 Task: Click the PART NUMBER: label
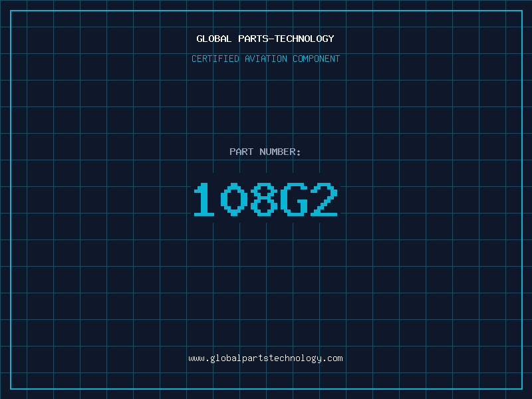pyautogui.click(x=265, y=152)
